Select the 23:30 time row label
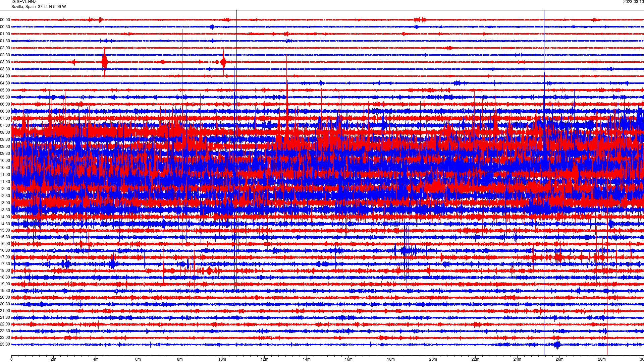 click(x=5, y=344)
